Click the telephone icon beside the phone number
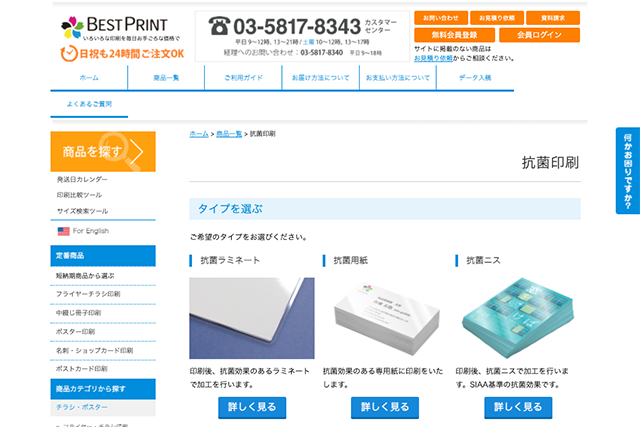 tap(219, 26)
